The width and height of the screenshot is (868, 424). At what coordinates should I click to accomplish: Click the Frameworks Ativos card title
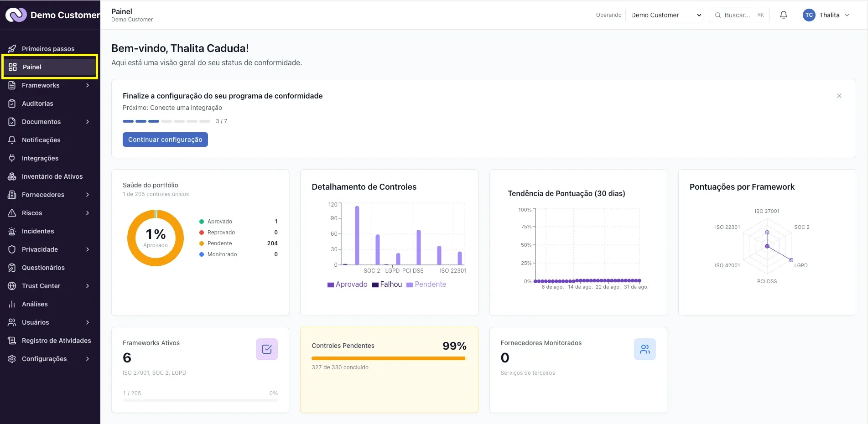coord(151,343)
